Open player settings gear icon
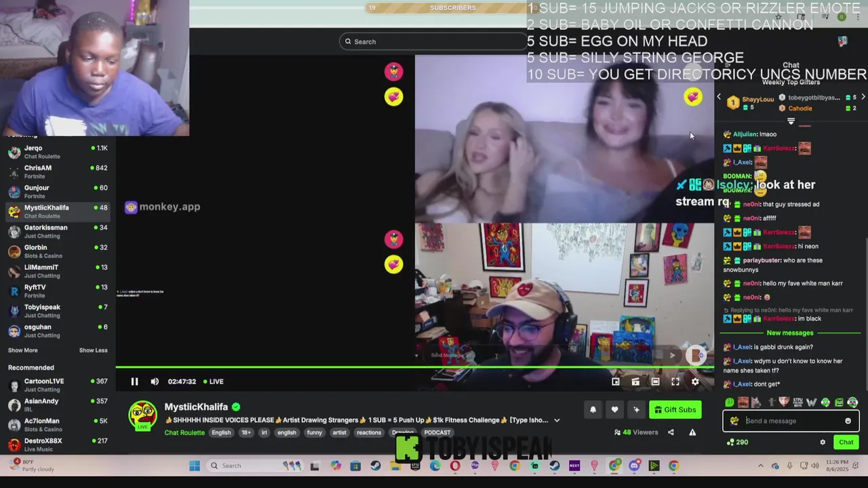 click(695, 382)
